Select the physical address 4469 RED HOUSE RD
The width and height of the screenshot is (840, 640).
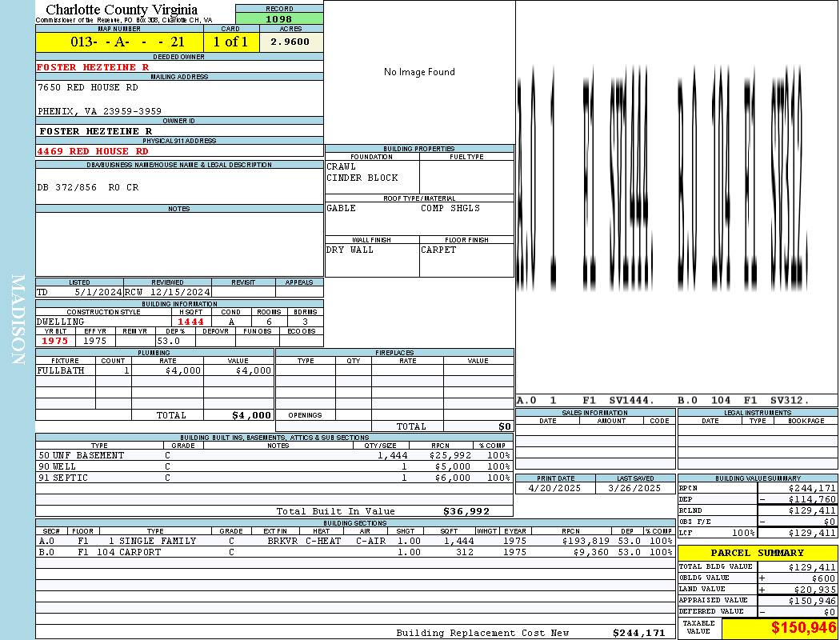93,151
